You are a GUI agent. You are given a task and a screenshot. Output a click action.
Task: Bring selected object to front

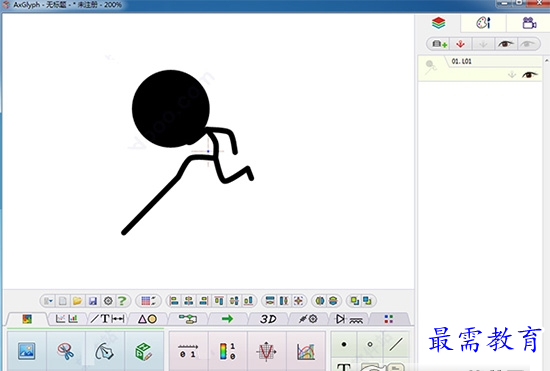pyautogui.click(x=355, y=301)
